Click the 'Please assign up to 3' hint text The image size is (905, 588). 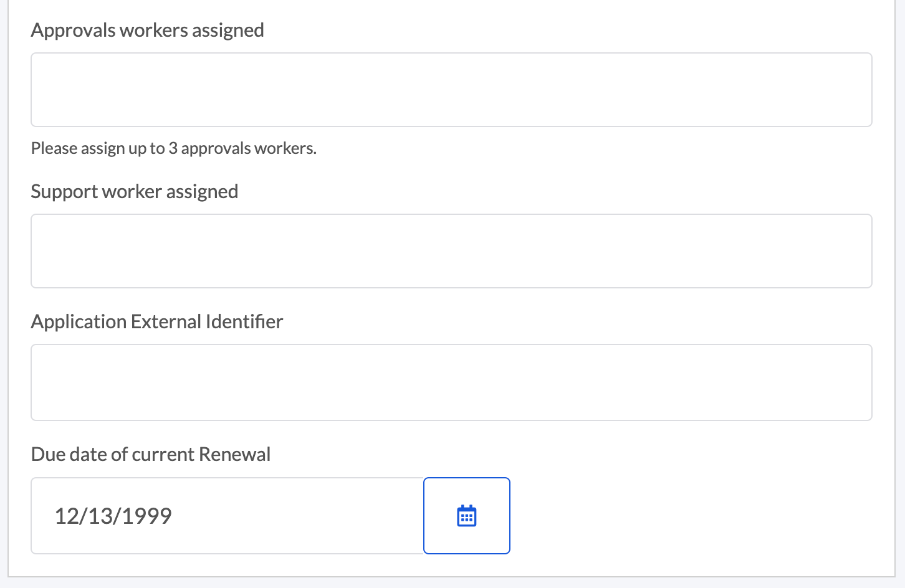(174, 148)
